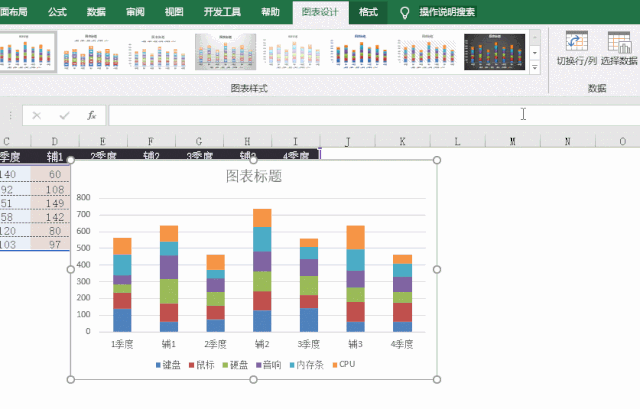This screenshot has width=640, height=409.
Task: Apply the fifth pale chart style thumbnail
Action: 293,52
